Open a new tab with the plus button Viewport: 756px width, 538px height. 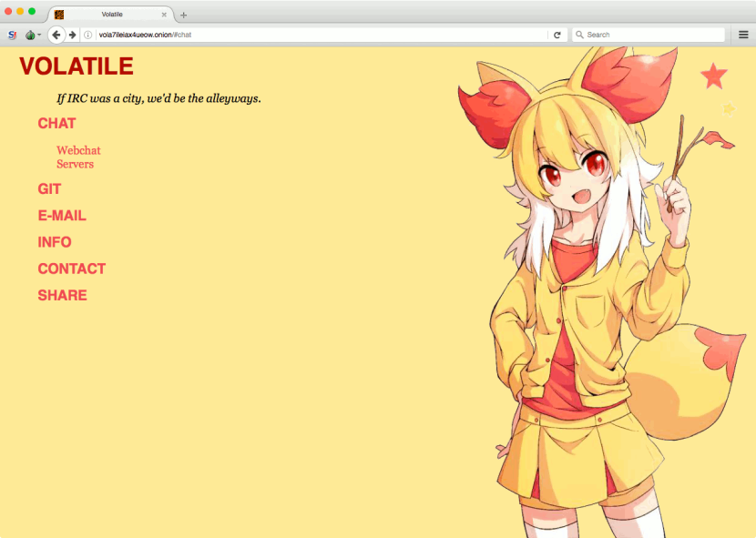click(183, 15)
